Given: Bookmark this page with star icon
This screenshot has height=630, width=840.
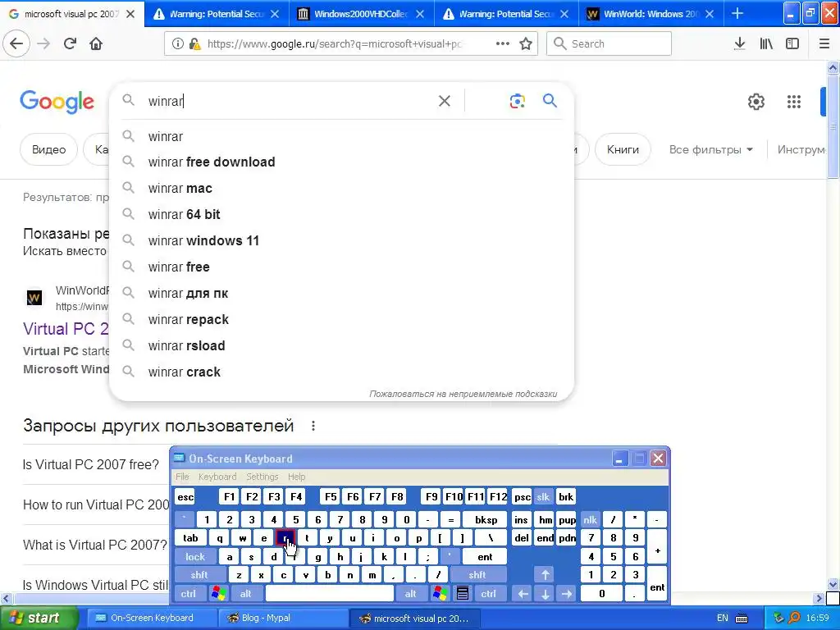Looking at the screenshot, I should [x=526, y=44].
